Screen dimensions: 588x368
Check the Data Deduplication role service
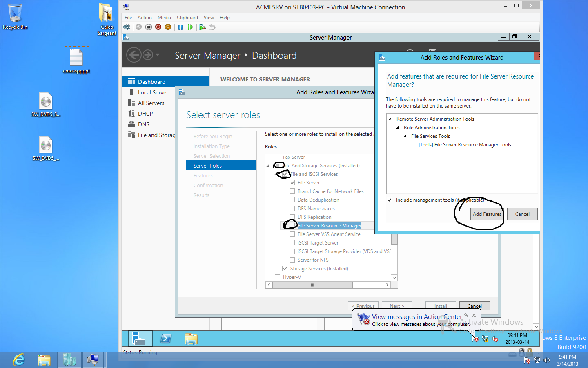[x=292, y=200]
